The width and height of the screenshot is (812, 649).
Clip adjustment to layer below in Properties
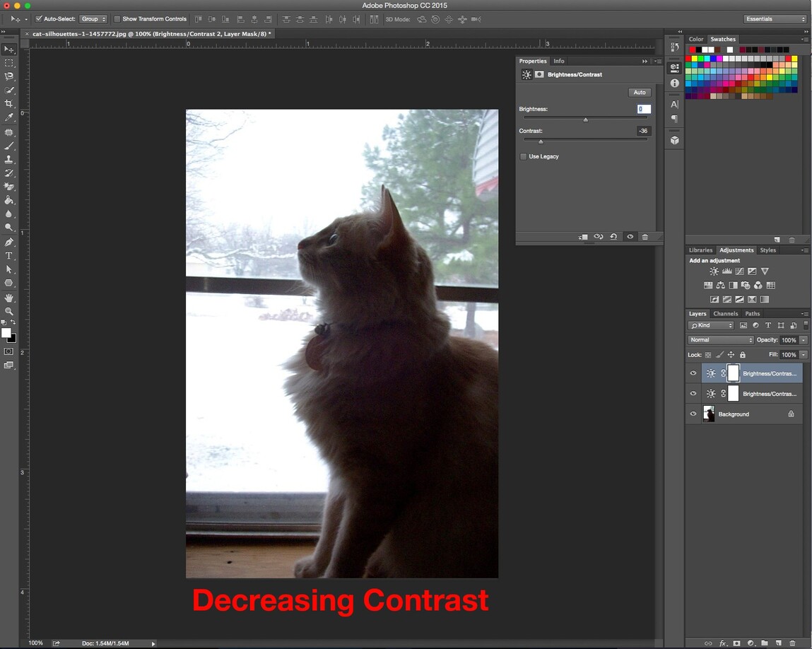(x=583, y=237)
